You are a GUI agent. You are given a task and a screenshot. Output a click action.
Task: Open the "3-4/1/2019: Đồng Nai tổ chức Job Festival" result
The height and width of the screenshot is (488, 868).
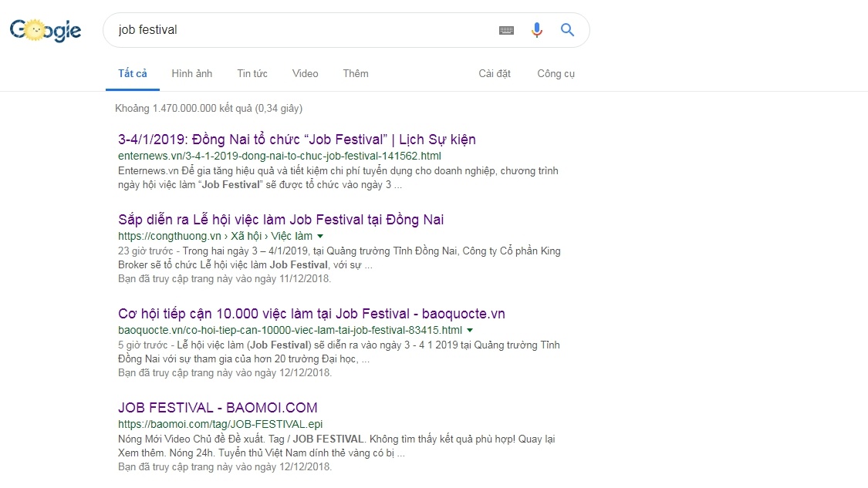pos(296,140)
